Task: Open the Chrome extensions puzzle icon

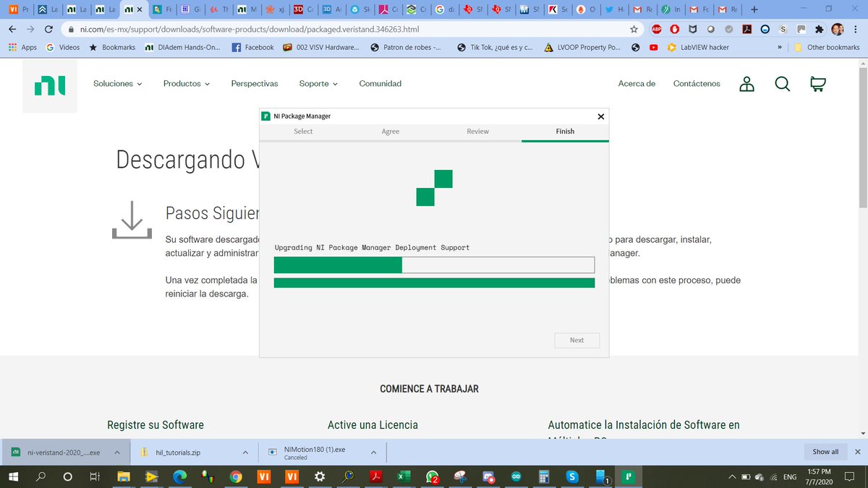Action: coord(819,30)
